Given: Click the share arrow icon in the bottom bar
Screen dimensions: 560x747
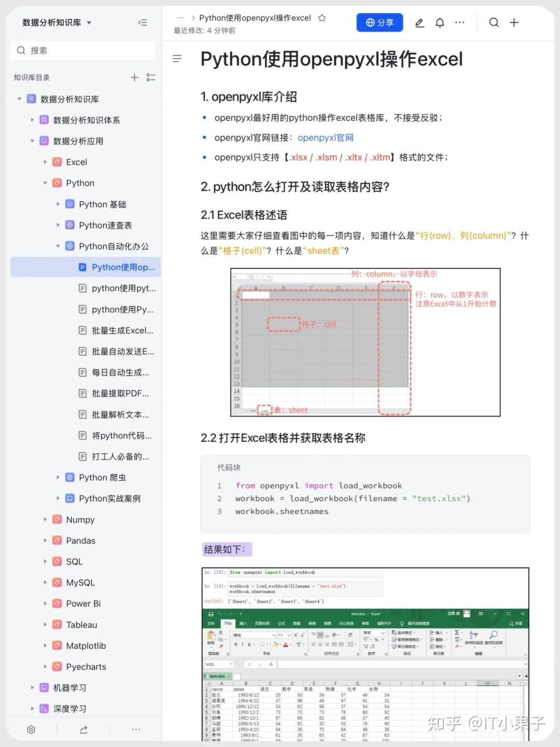Looking at the screenshot, I should pos(83,729).
